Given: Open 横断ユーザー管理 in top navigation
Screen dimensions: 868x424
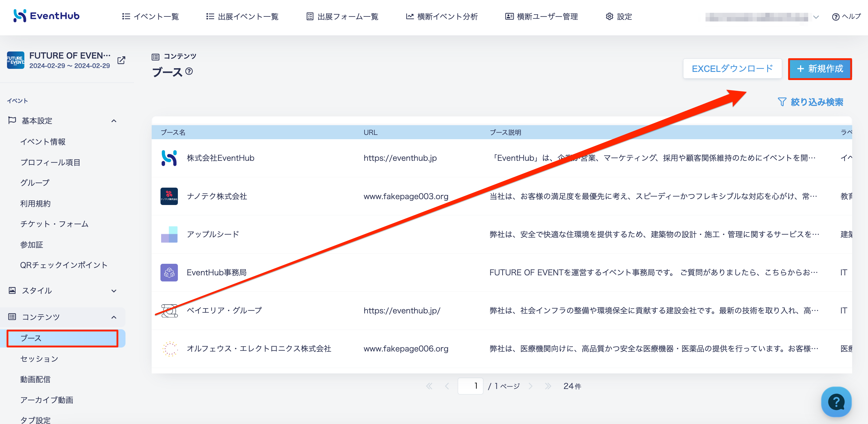Looking at the screenshot, I should [x=542, y=16].
